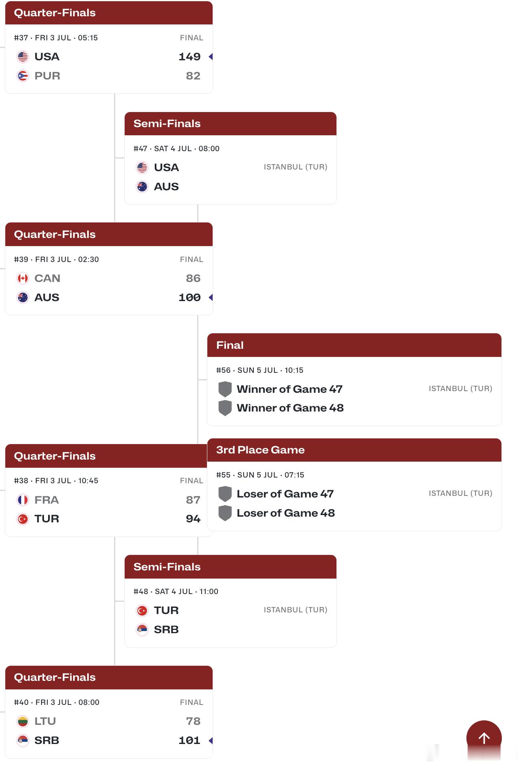Screen dimensions: 532x766
Task: Click AUS score 100 in game 39
Action: point(189,297)
